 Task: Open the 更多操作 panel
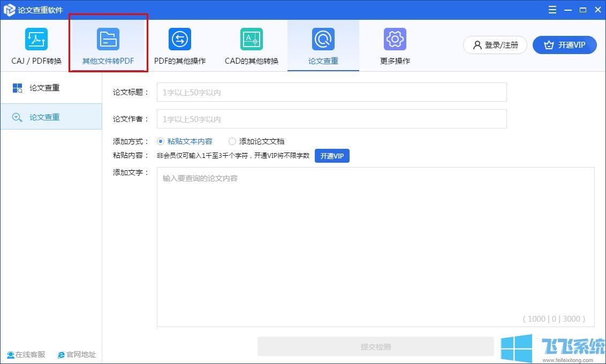(x=395, y=45)
